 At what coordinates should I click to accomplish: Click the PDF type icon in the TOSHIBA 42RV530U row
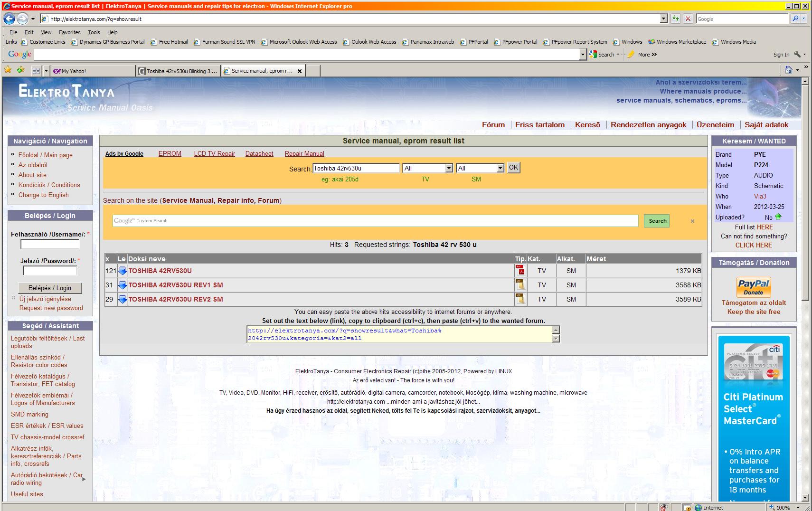[520, 270]
